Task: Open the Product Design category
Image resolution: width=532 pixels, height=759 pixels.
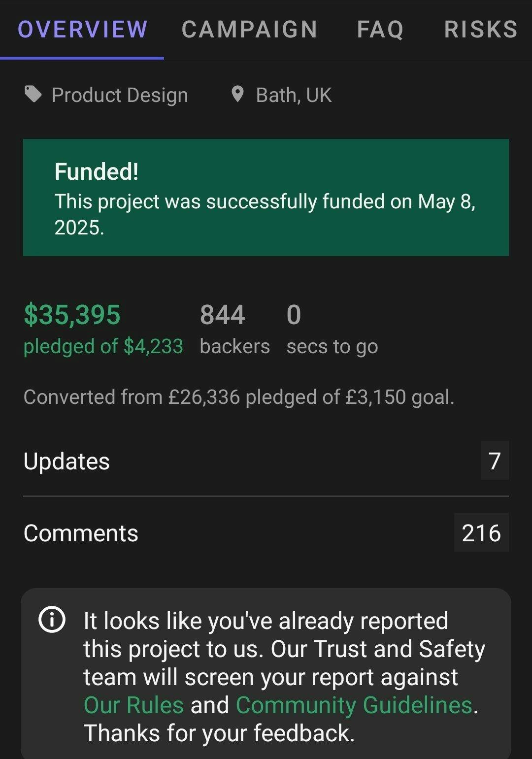Action: 120,95
